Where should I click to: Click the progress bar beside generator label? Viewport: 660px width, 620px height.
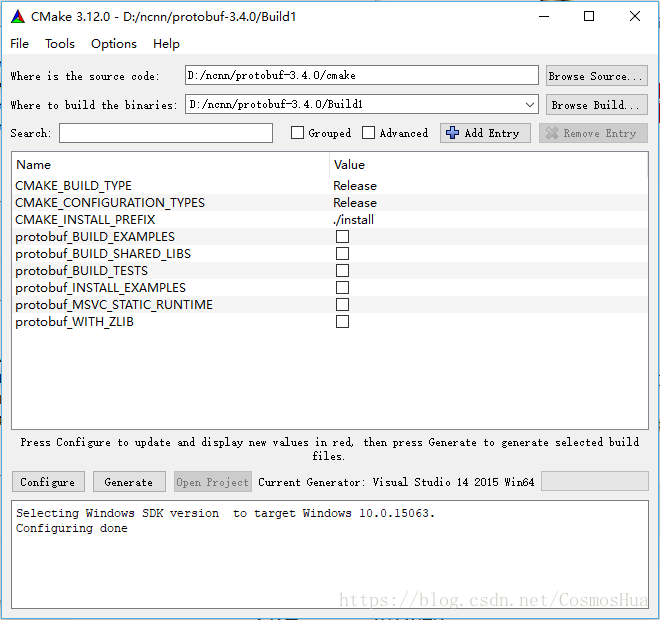point(594,481)
